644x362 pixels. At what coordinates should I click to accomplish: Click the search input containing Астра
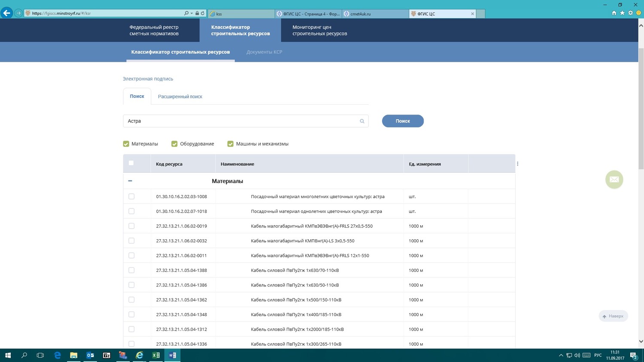tap(240, 121)
